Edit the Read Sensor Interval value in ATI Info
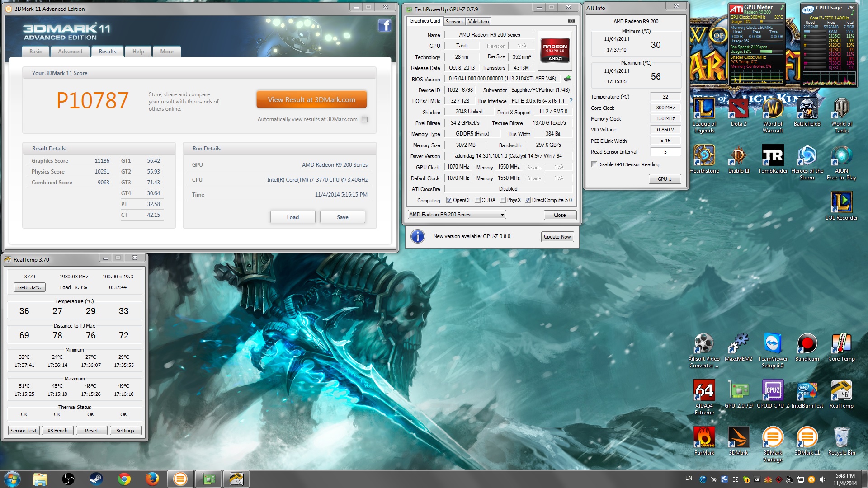Viewport: 868px width, 488px height. coord(665,152)
